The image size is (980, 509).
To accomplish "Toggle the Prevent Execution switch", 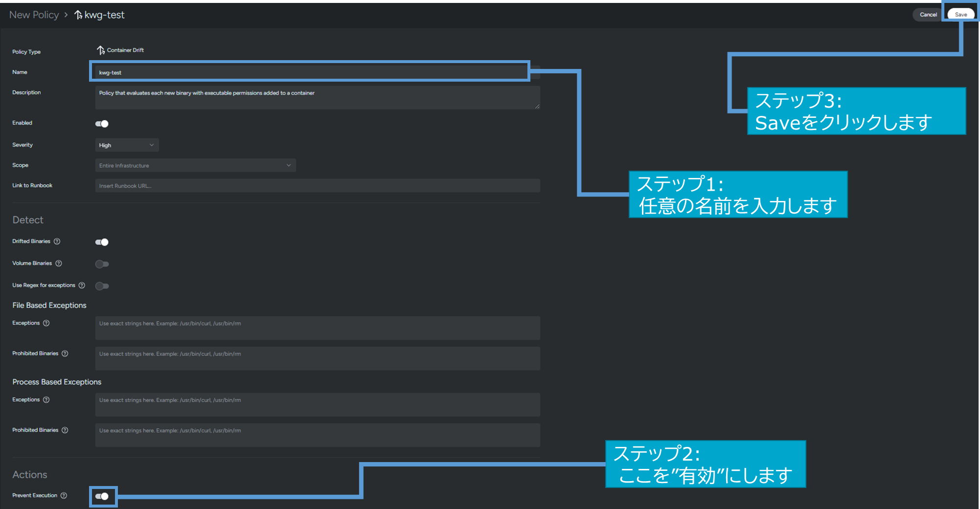I will pyautogui.click(x=102, y=496).
